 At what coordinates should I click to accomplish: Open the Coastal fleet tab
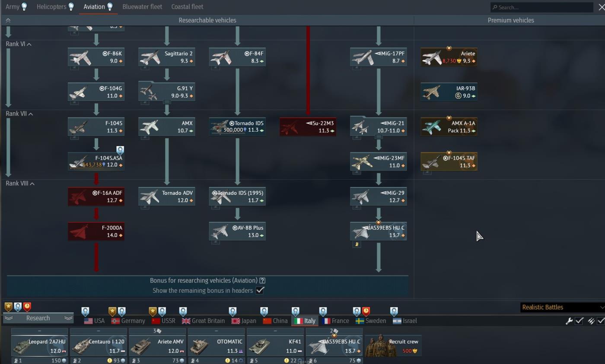click(187, 6)
